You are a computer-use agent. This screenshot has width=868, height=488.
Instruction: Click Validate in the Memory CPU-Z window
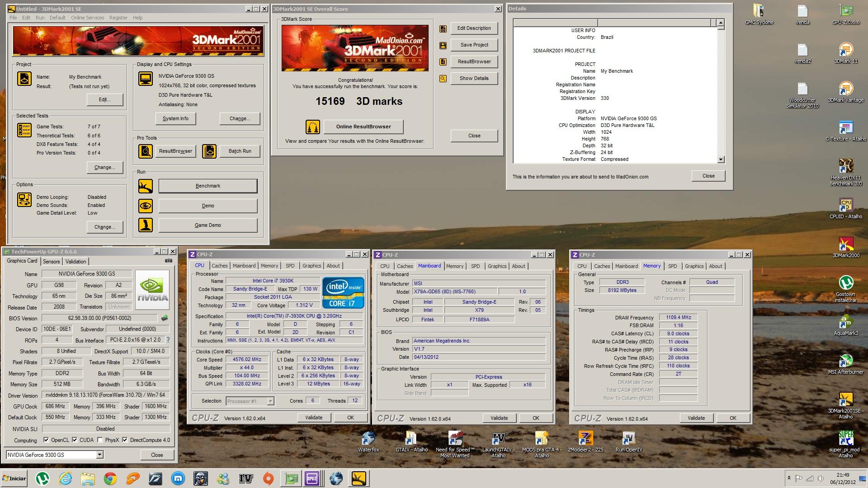696,418
